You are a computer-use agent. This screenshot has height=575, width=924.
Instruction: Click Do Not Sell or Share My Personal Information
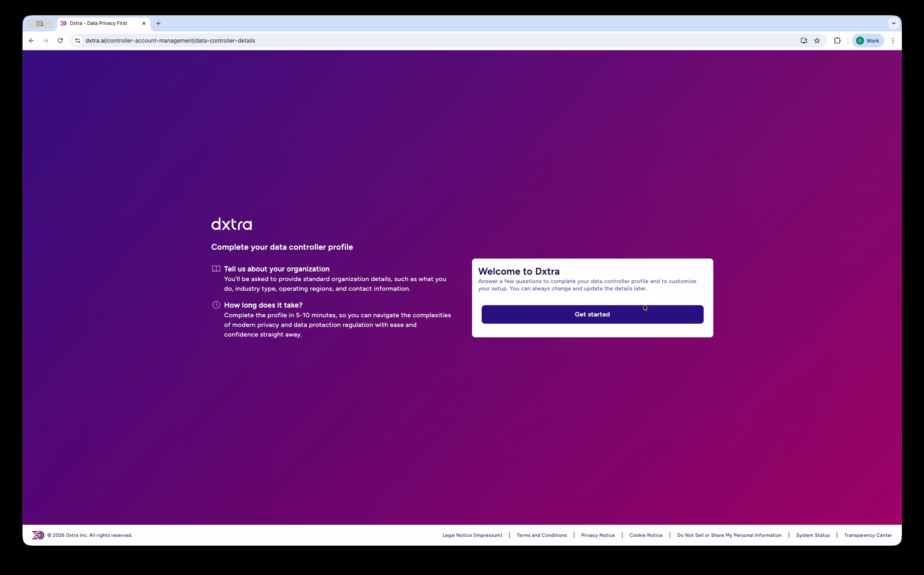[x=729, y=535]
